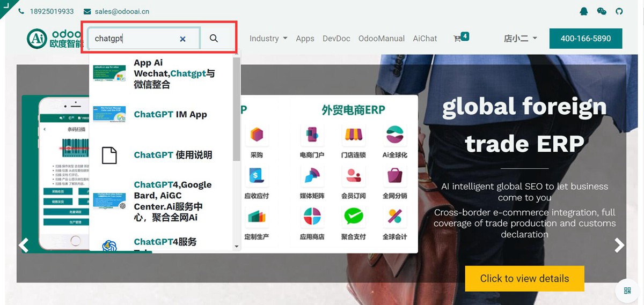This screenshot has width=644, height=305.
Task: Click the 400-166-5890 button
Action: pyautogui.click(x=586, y=39)
